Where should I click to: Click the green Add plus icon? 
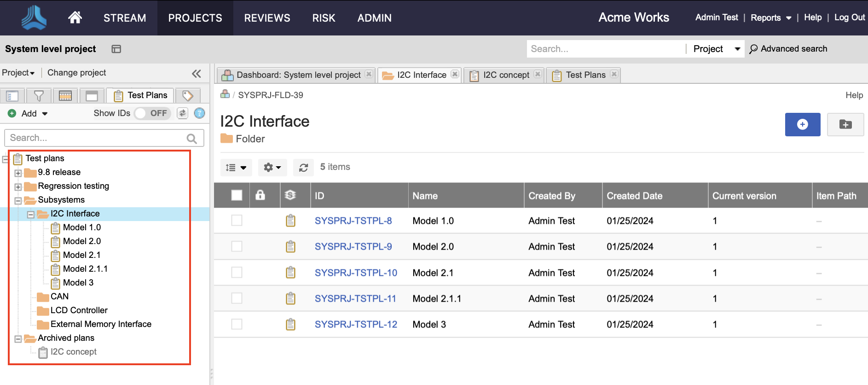pos(12,113)
